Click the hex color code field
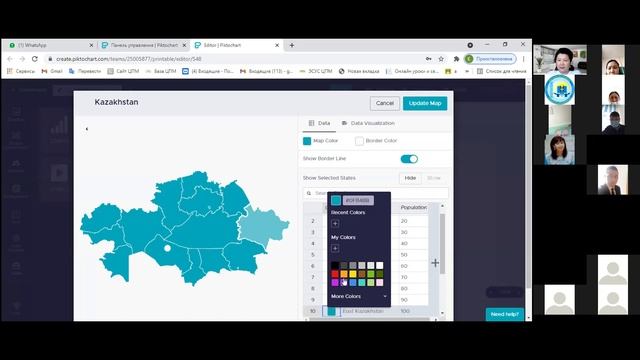This screenshot has height=360, width=640. (x=358, y=200)
